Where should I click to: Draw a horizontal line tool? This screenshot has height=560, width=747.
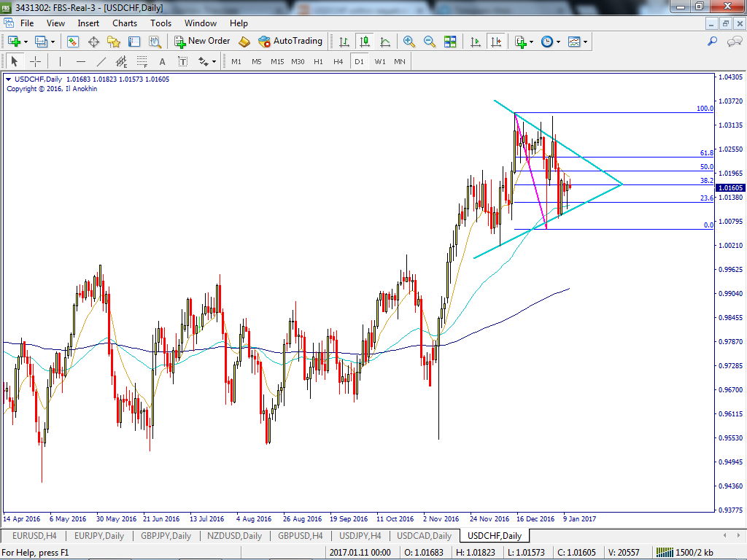click(x=80, y=61)
